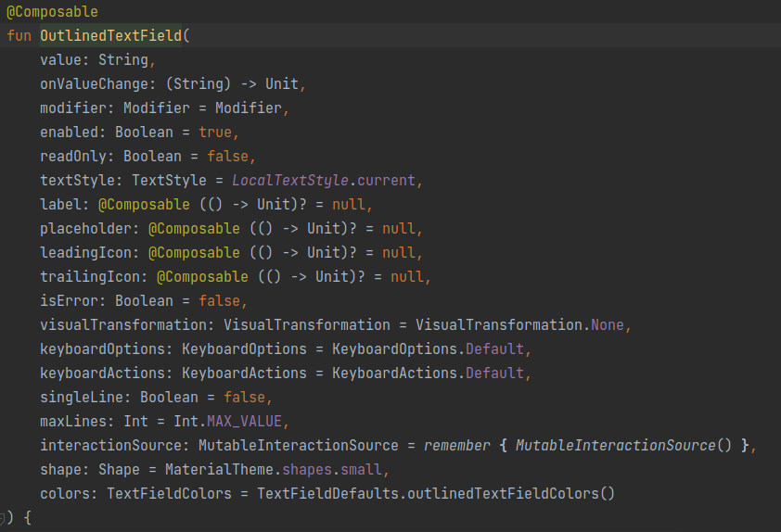Click the outlinedTextFieldColors() call
Viewport: 781px width, 532px height.
(x=511, y=494)
